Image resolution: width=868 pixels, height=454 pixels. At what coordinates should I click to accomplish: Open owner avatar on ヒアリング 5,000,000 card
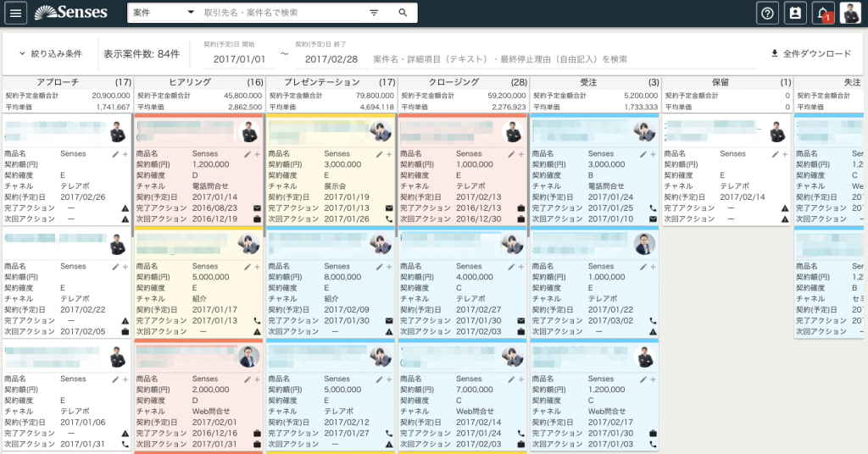click(x=248, y=244)
